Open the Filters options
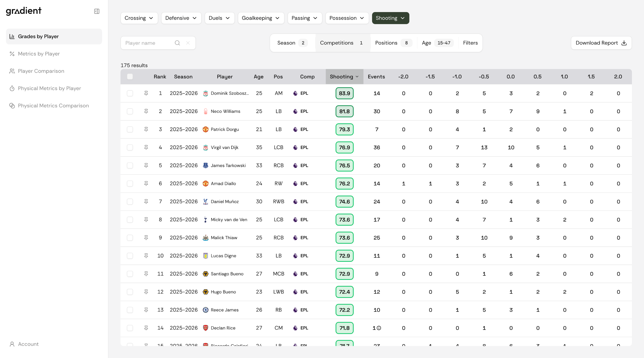Screen dimensions: 644x358 point(470,43)
